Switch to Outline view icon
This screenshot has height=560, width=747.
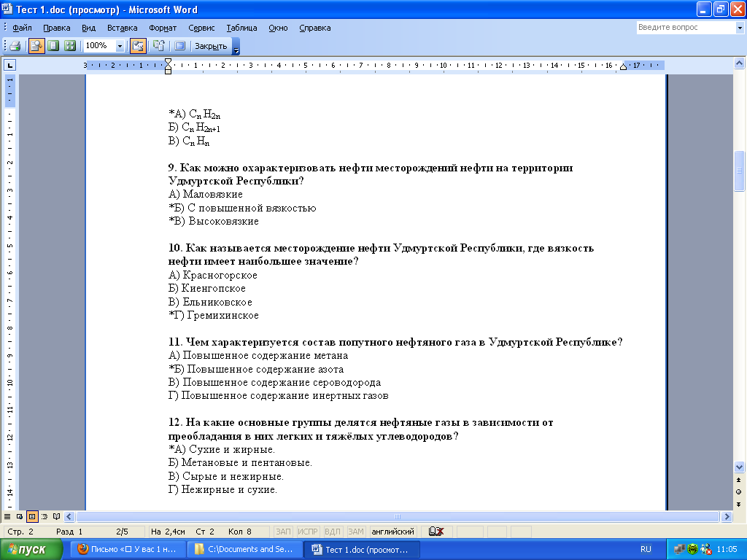click(44, 516)
